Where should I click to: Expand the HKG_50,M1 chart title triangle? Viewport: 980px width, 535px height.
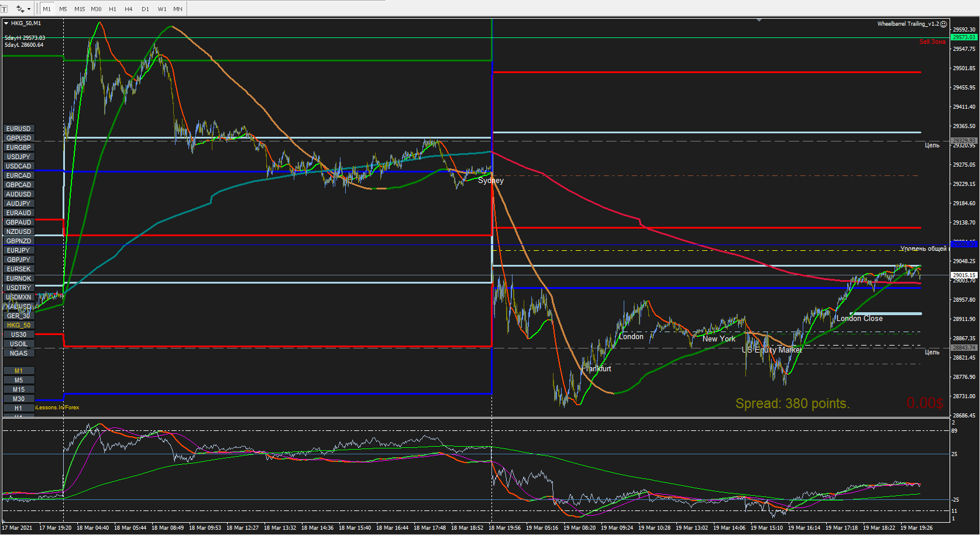(x=6, y=23)
